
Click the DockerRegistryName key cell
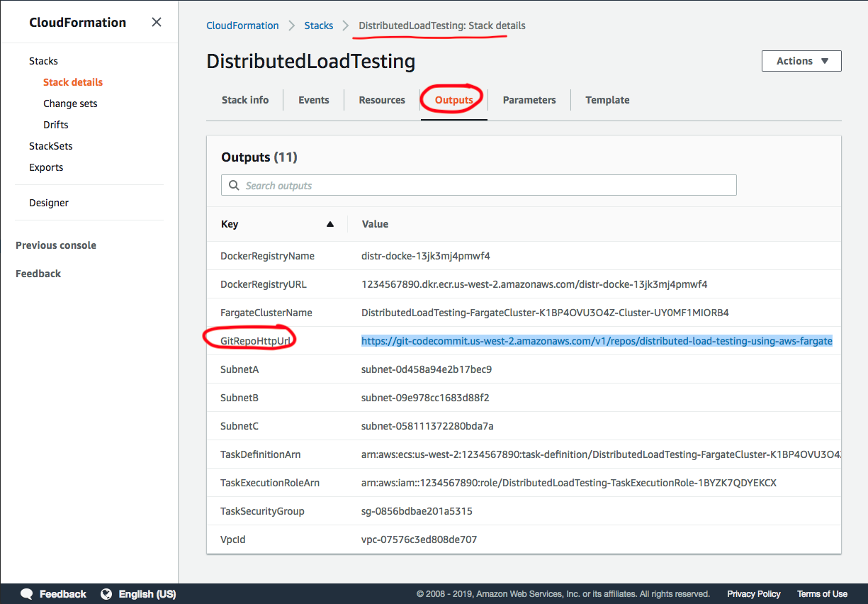[x=267, y=256]
